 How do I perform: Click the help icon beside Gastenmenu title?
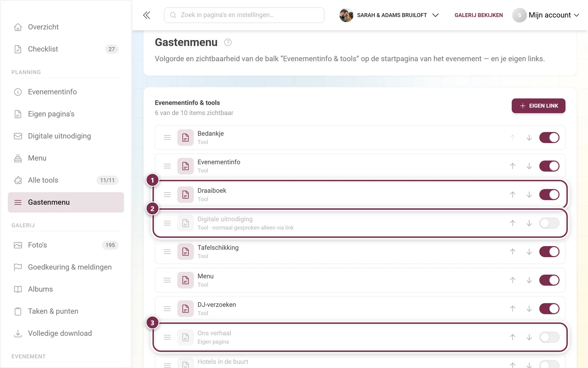pyautogui.click(x=228, y=42)
